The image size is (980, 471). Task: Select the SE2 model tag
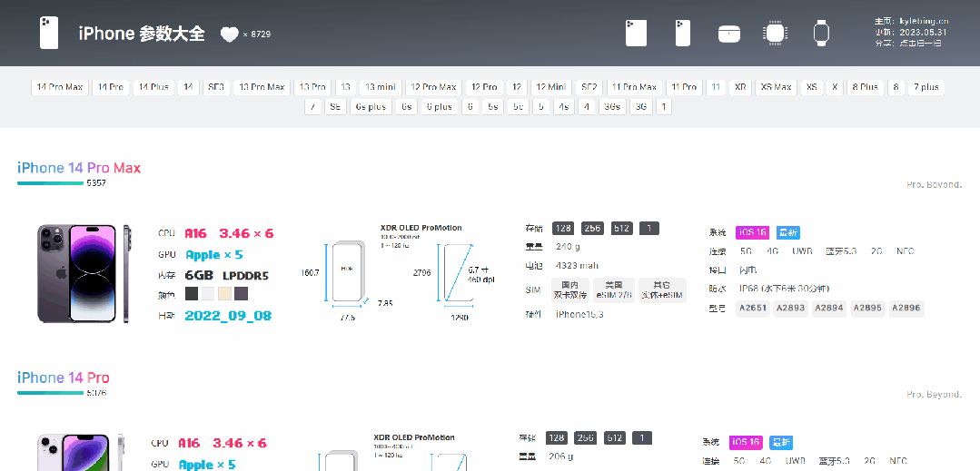589,87
